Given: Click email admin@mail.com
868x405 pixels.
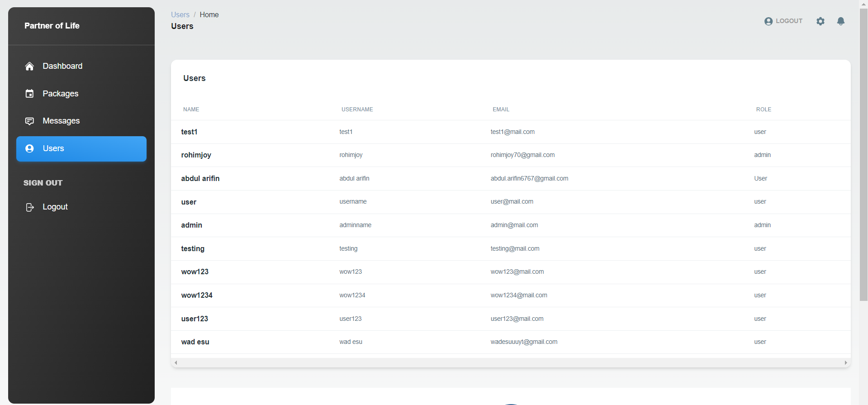Looking at the screenshot, I should pos(514,225).
